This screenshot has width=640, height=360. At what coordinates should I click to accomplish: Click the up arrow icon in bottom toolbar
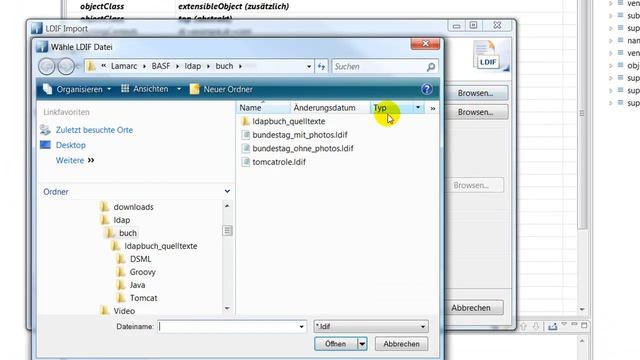coord(523,326)
